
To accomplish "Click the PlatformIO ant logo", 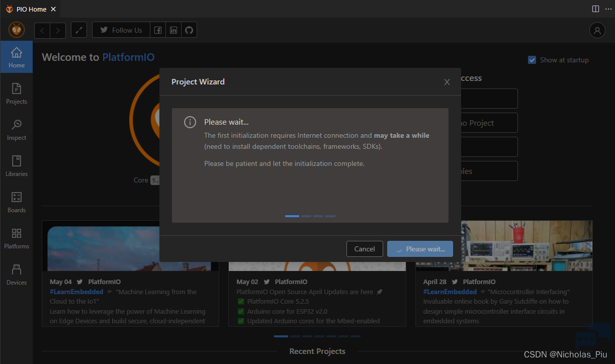I will tap(17, 30).
